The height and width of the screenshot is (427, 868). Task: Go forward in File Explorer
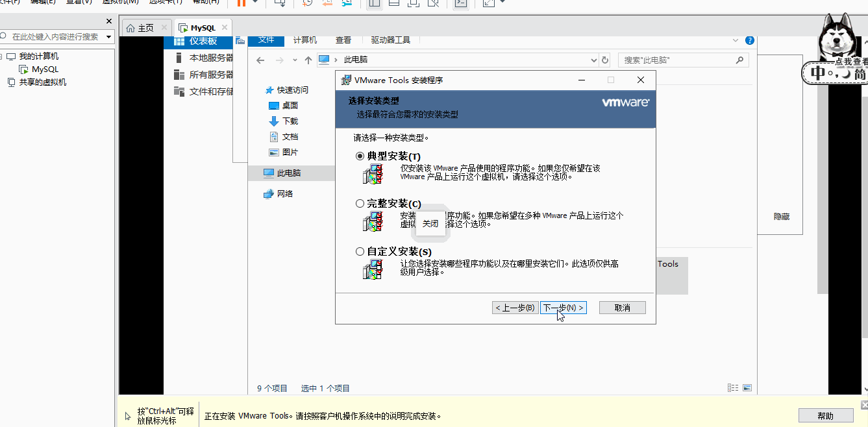[x=279, y=60]
